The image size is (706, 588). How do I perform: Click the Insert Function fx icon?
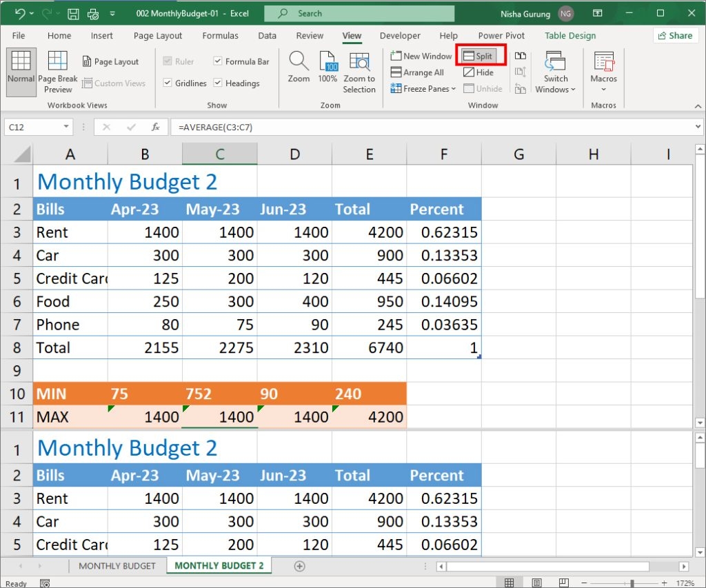[x=156, y=127]
